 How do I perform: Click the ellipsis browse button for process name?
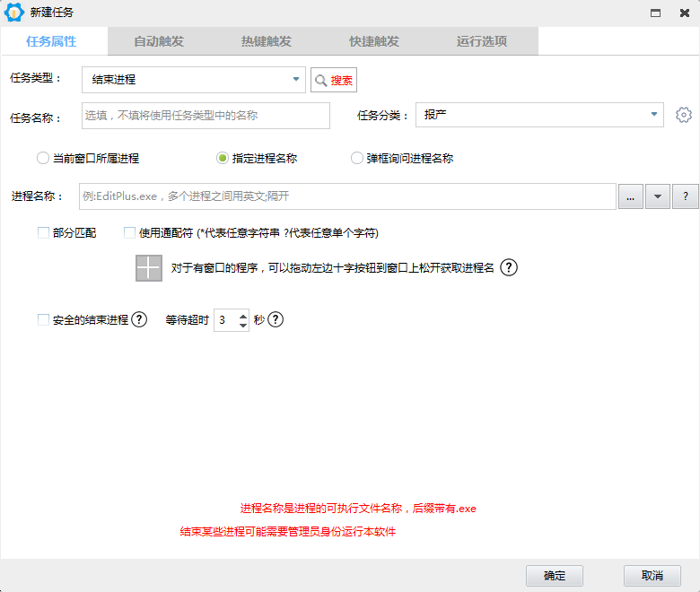[630, 196]
